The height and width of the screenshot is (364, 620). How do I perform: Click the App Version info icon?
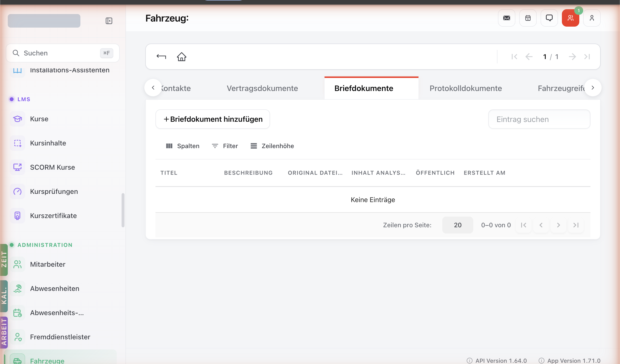(541, 361)
